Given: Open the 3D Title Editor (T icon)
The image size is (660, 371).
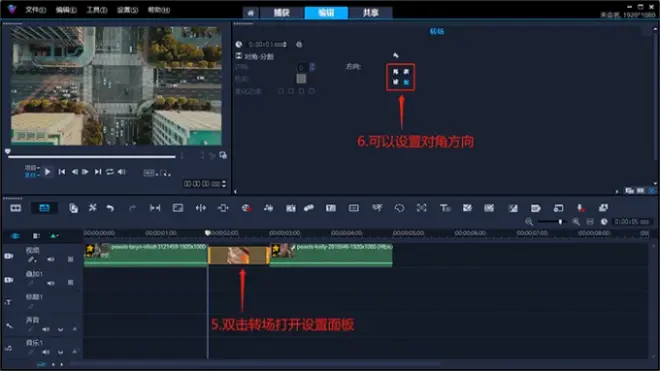Looking at the screenshot, I should tap(445, 208).
